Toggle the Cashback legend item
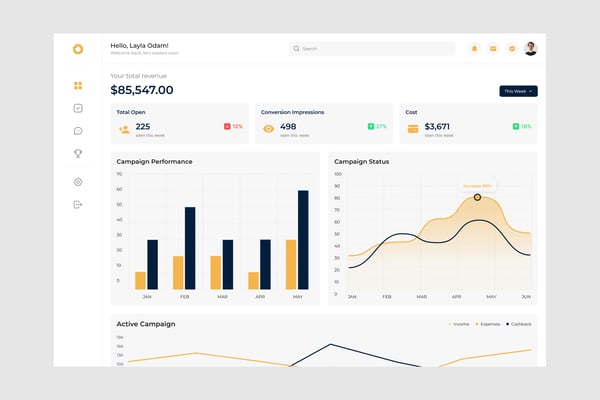This screenshot has height=400, width=600. tap(519, 324)
